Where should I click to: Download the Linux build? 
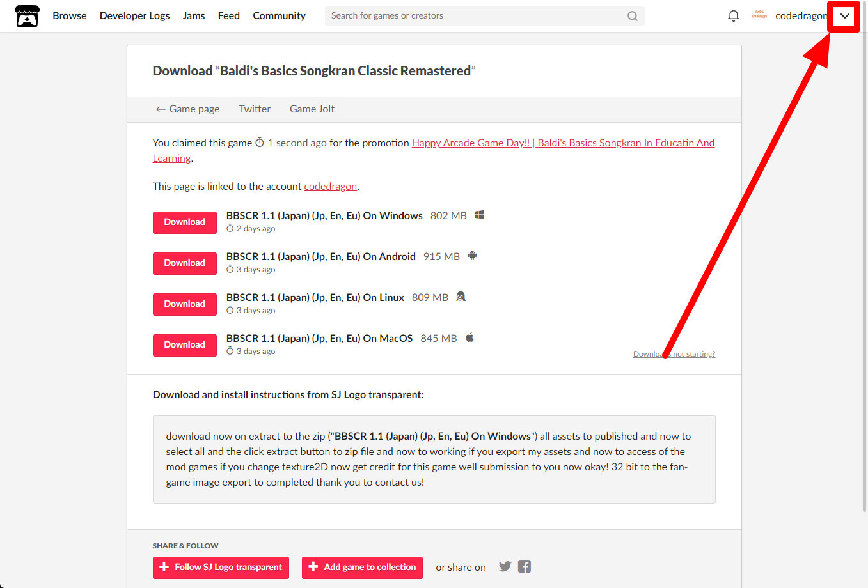pyautogui.click(x=185, y=304)
